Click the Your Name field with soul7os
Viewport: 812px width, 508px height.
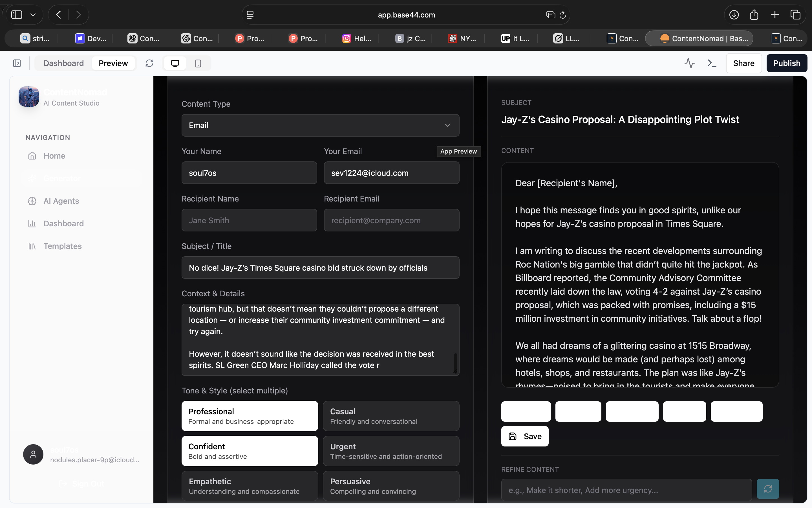click(x=249, y=173)
